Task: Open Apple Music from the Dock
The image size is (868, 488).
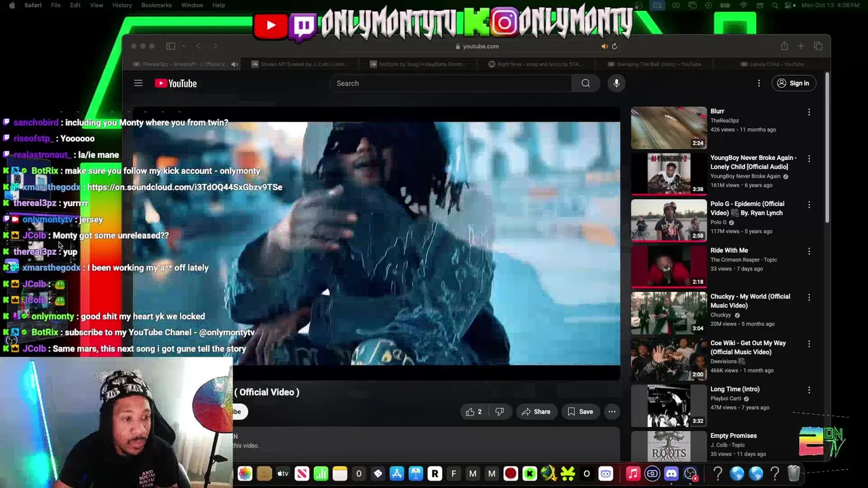Action: coord(633,474)
